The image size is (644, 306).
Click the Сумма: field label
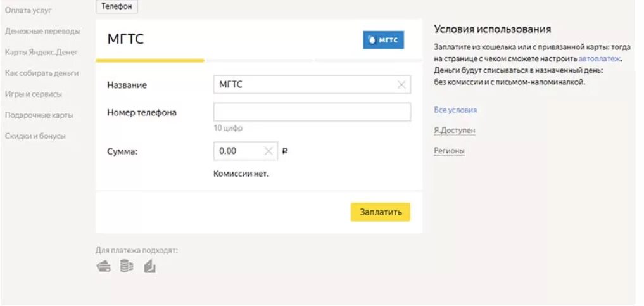122,151
